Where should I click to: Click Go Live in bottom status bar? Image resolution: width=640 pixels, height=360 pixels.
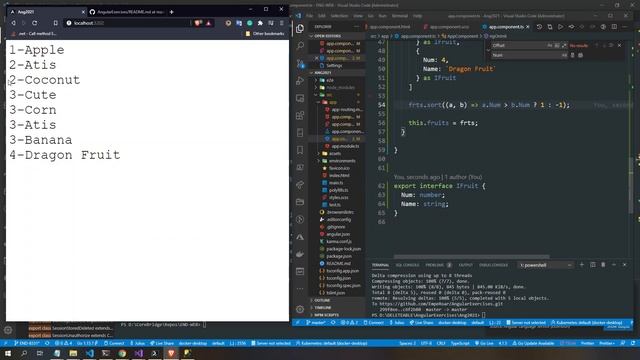(484, 343)
